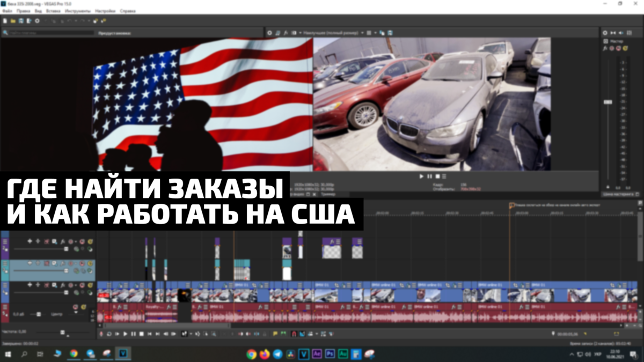Viewport: 644px width, 362px height.
Task: Click the preview overlays grid icon
Action: [x=368, y=33]
